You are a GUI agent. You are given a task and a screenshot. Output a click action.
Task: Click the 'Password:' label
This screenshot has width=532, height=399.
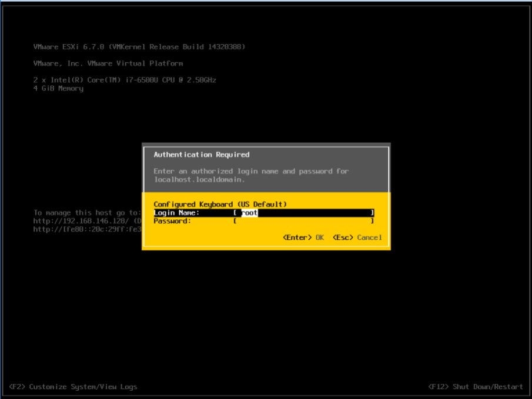[x=172, y=221]
